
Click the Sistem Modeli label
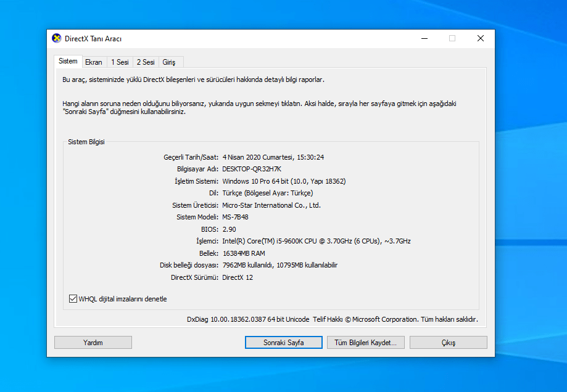[197, 217]
